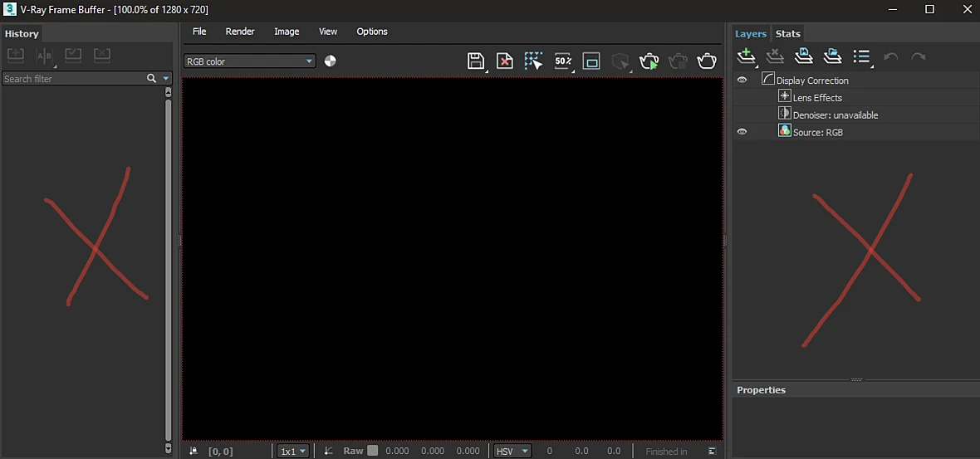Activate the Follow mouse bucket icon

coord(533,61)
